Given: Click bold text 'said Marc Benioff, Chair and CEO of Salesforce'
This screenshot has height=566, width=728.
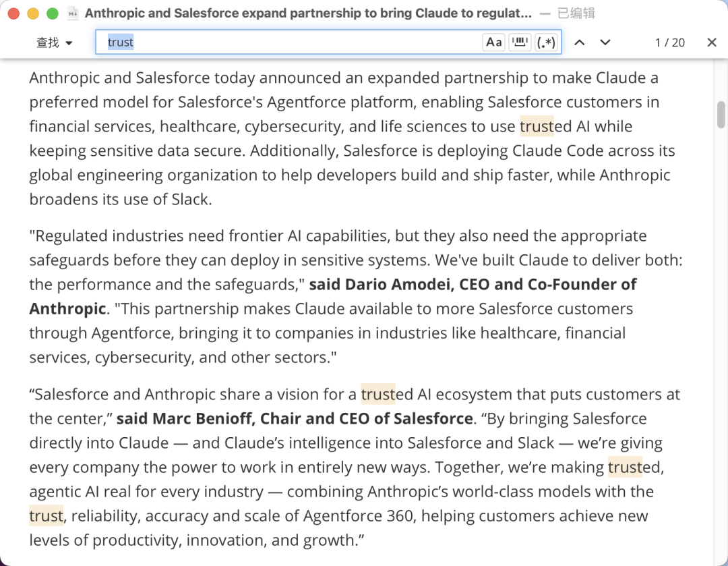Looking at the screenshot, I should click(x=295, y=419).
